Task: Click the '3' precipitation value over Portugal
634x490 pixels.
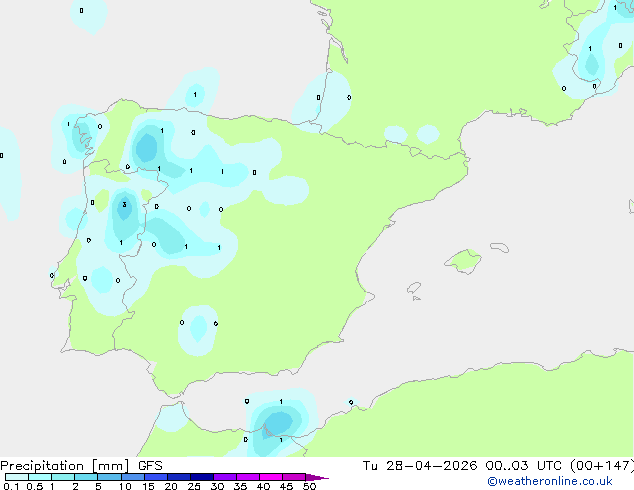Action: pyautogui.click(x=124, y=205)
